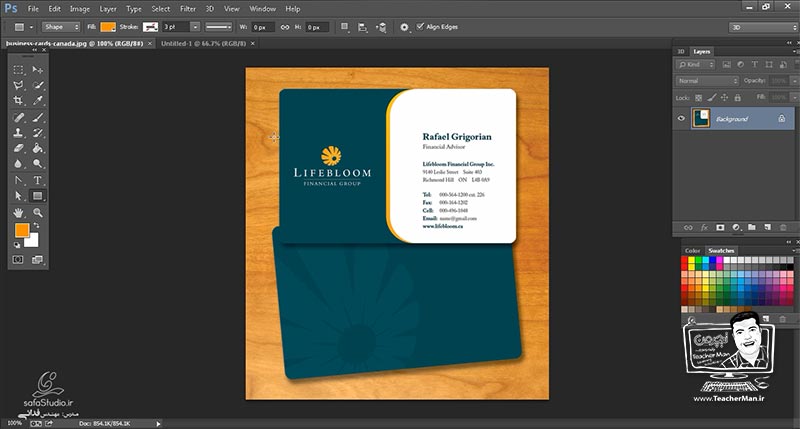
Task: Open the 3D workspace switcher dropdown
Action: tap(764, 27)
